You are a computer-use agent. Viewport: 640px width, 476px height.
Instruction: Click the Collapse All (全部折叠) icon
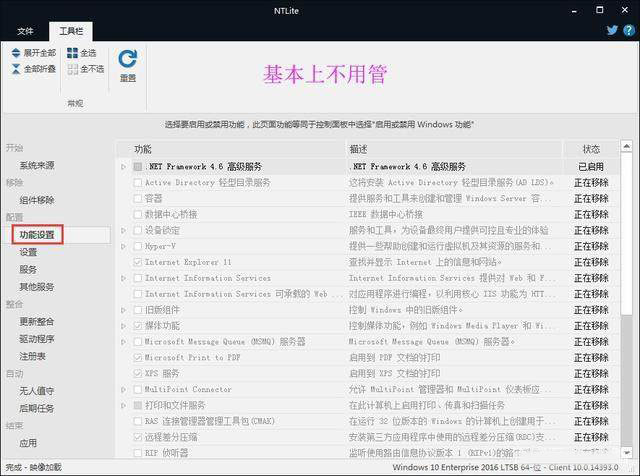pyautogui.click(x=16, y=69)
